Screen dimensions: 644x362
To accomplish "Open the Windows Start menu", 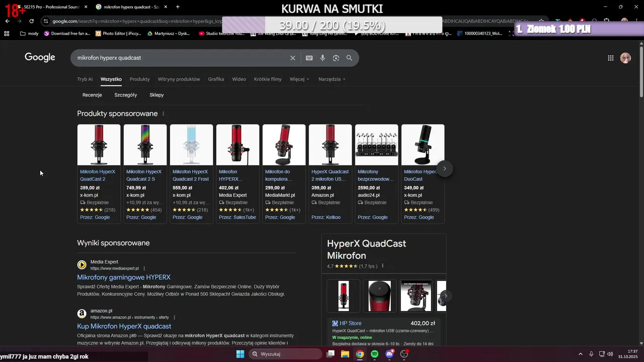I will click(x=240, y=354).
